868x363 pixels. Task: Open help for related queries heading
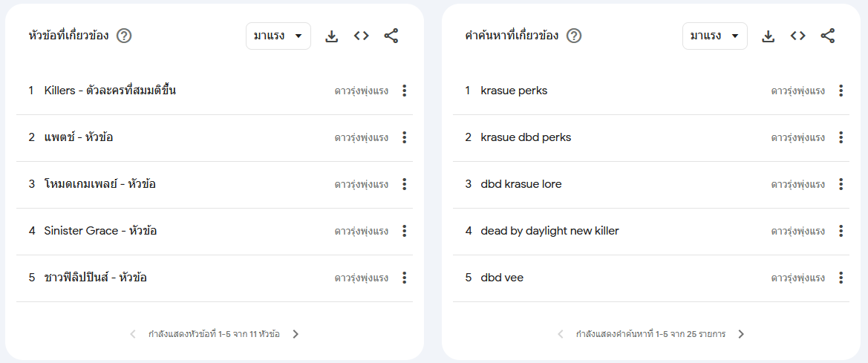click(574, 36)
